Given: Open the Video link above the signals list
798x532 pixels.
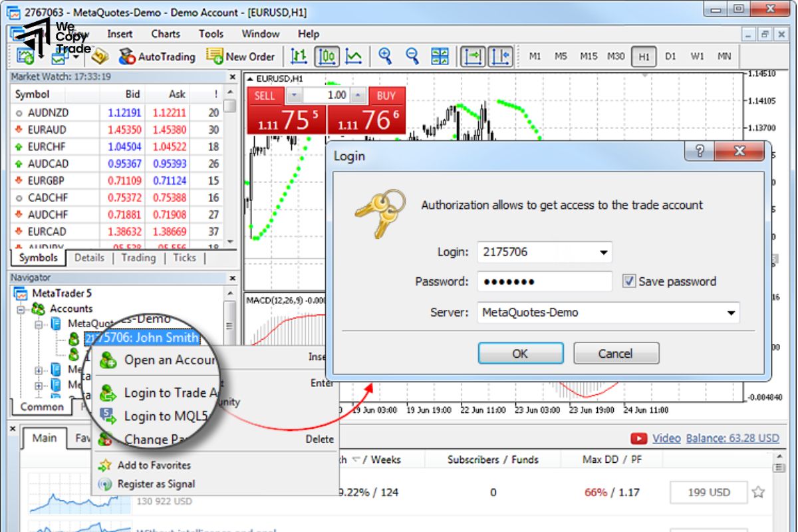Looking at the screenshot, I should (666, 438).
